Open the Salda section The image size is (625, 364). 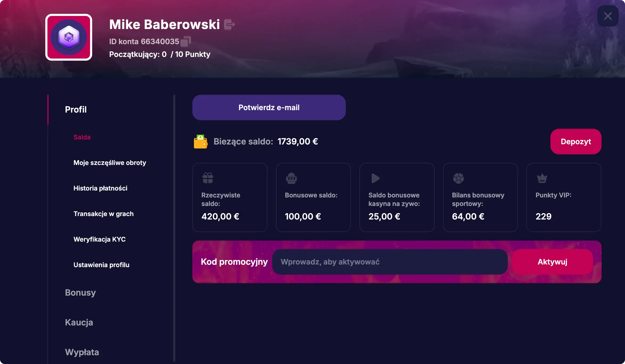[x=82, y=137]
